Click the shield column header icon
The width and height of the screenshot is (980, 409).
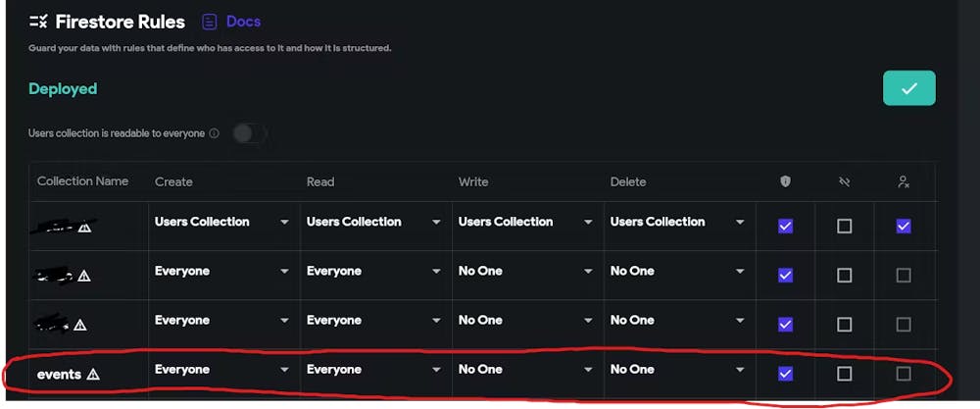785,181
